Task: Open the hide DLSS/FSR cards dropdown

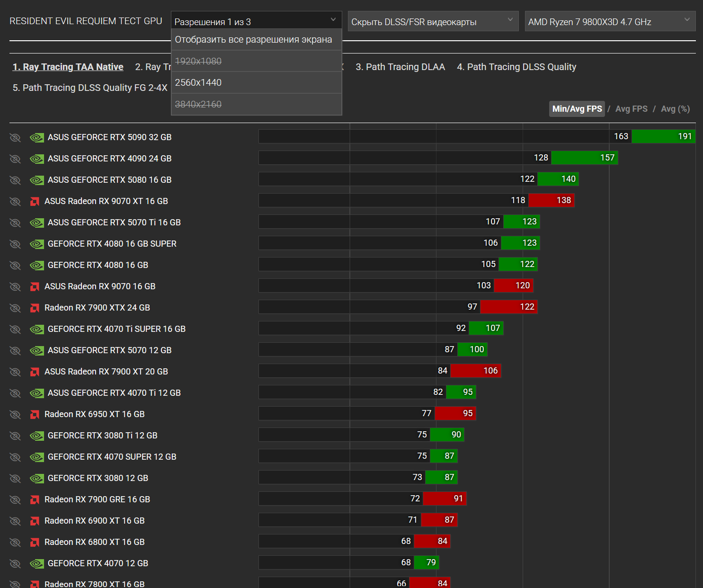Action: [433, 21]
